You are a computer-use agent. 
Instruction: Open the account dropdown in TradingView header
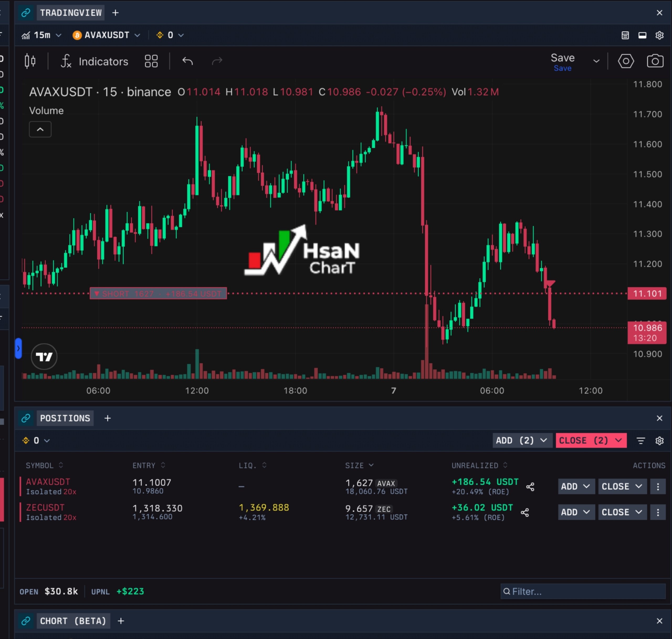[x=170, y=35]
